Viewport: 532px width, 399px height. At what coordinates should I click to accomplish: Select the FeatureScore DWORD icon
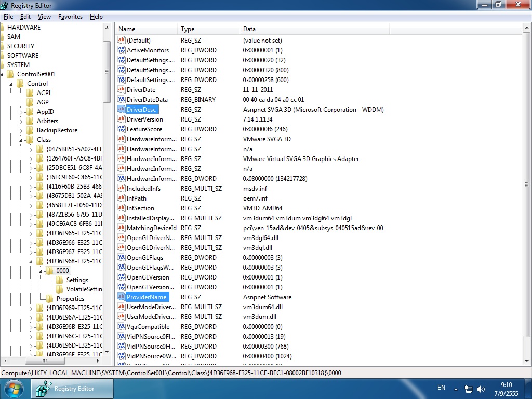point(121,129)
